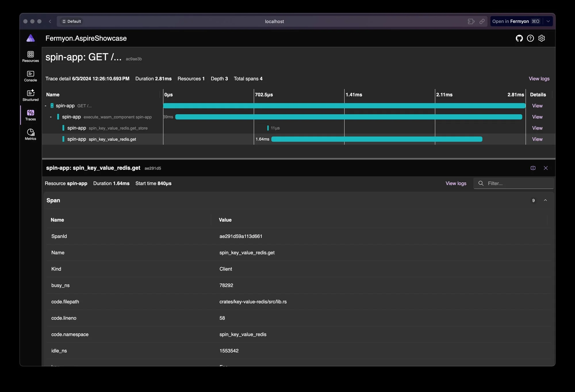Collapse the execute_wasm_component span row
Viewport: 575px width, 392px height.
(51, 117)
